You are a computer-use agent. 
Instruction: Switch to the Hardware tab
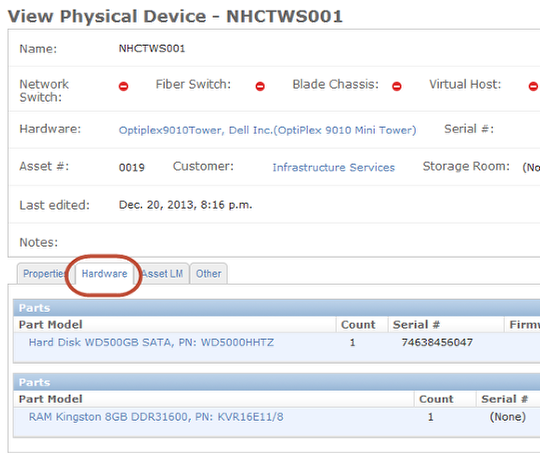click(104, 274)
